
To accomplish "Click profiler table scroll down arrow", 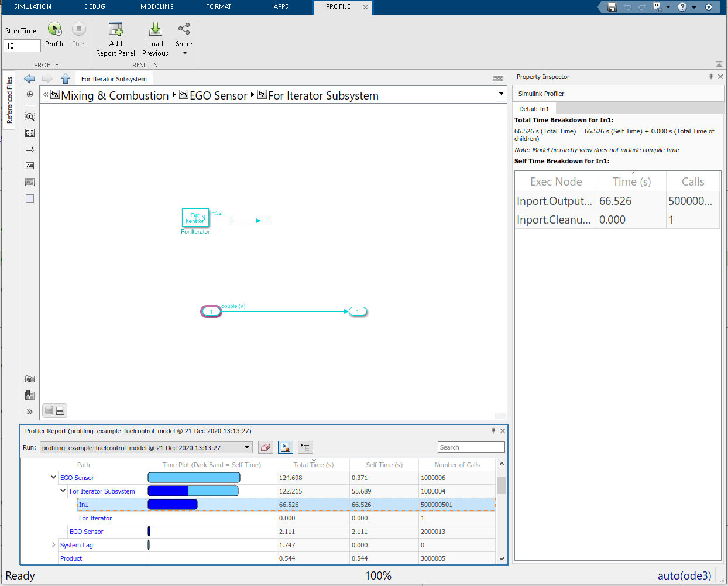I will click(x=502, y=559).
